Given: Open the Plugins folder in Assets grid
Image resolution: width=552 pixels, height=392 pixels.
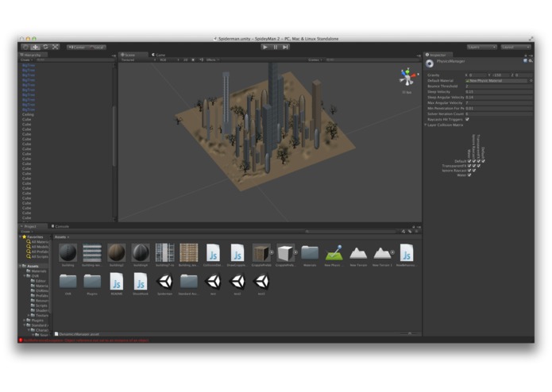Looking at the screenshot, I should tap(92, 283).
